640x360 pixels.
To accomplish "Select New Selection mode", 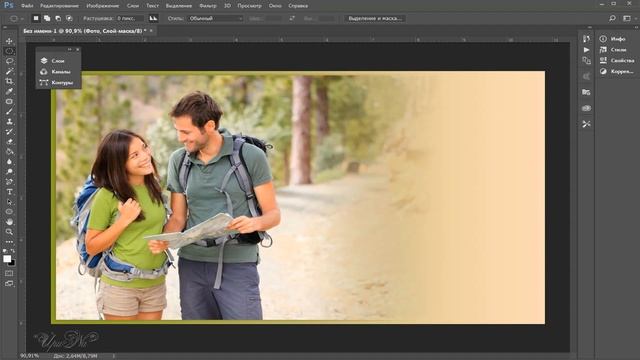I will (36, 18).
